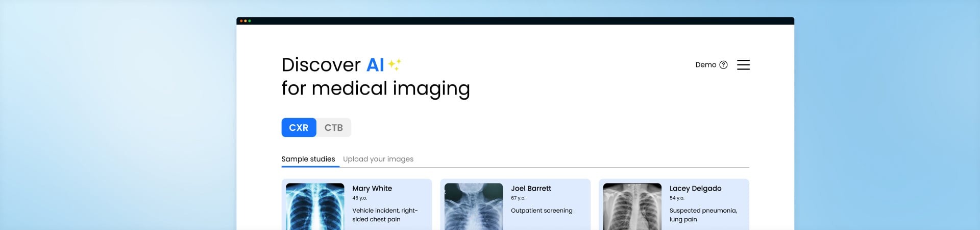Click the question mark help icon

(723, 65)
